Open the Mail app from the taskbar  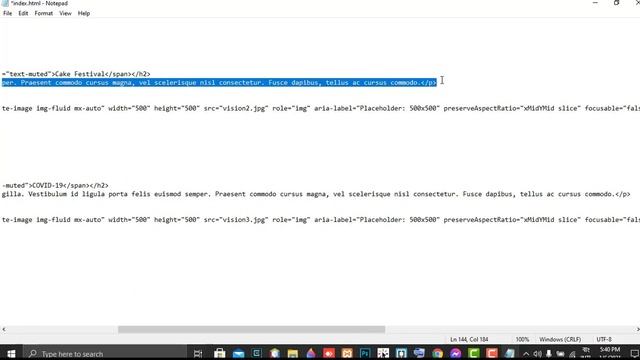(238, 353)
